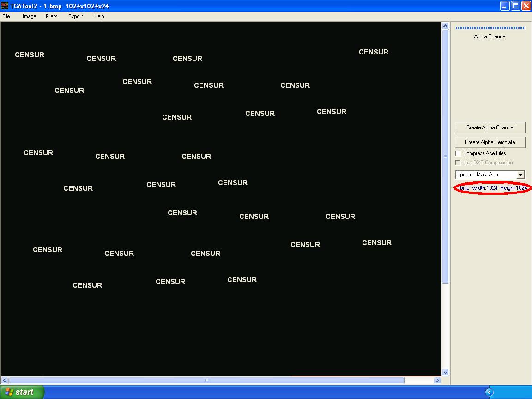
Task: Click the Alpha Channel progress bar
Action: pos(490,28)
